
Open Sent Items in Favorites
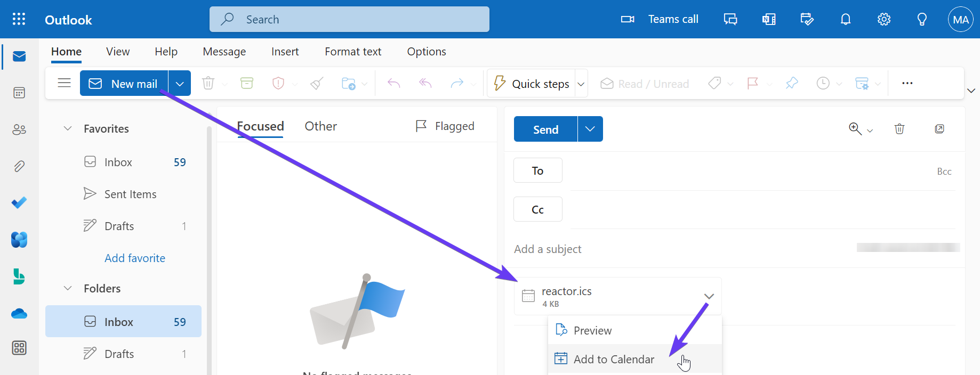pos(123,194)
